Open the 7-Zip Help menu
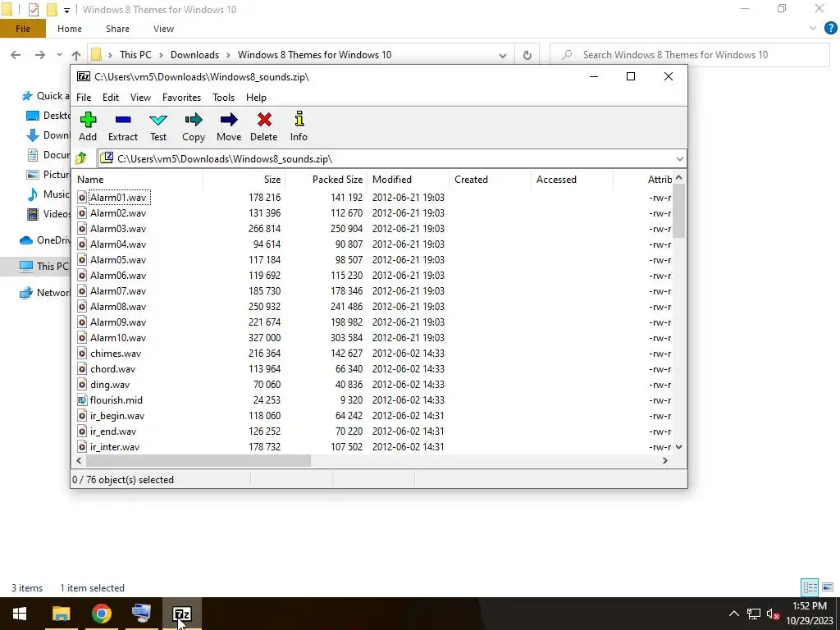This screenshot has height=630, width=840. coord(256,98)
